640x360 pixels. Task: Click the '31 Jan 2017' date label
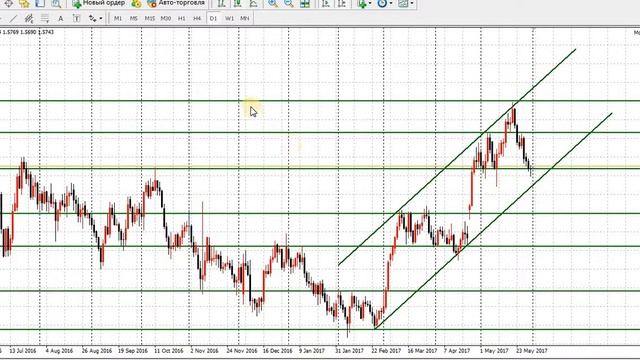pyautogui.click(x=349, y=351)
